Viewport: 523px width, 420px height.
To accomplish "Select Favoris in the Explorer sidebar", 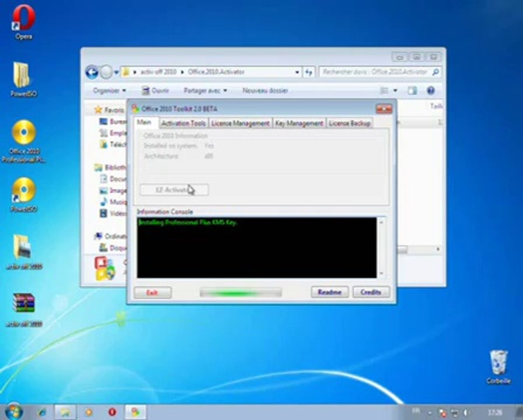I will 109,109.
